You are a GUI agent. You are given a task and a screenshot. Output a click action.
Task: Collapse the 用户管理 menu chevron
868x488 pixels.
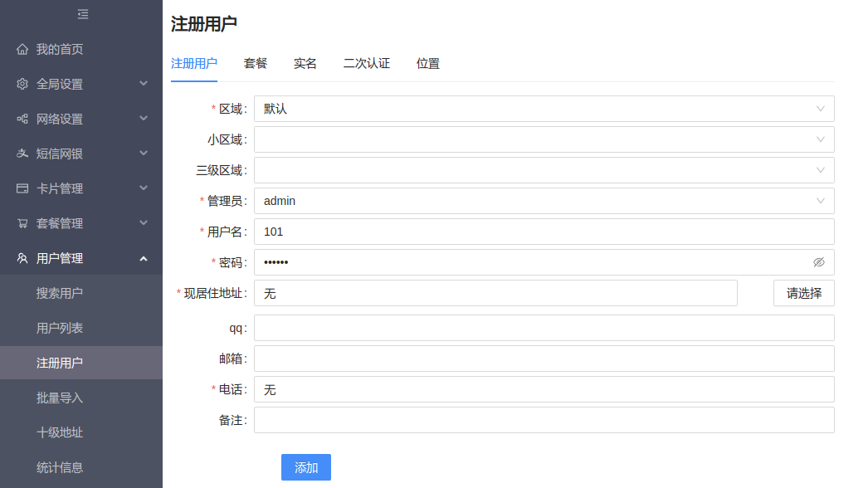(144, 258)
